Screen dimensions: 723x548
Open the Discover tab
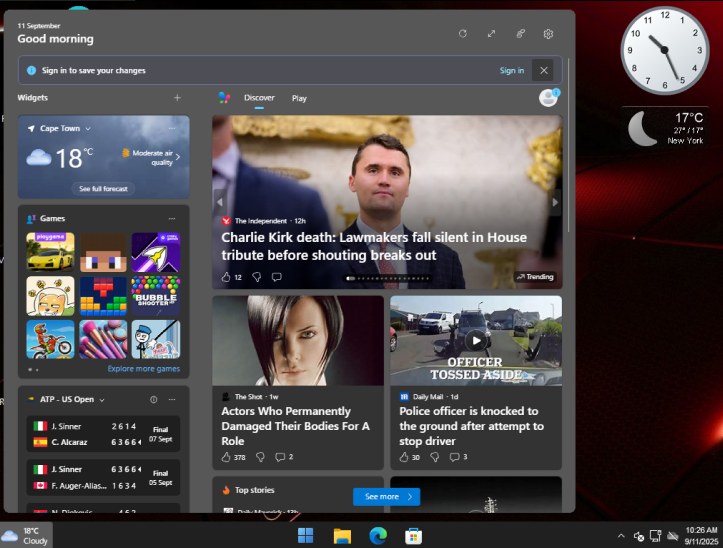pos(259,98)
